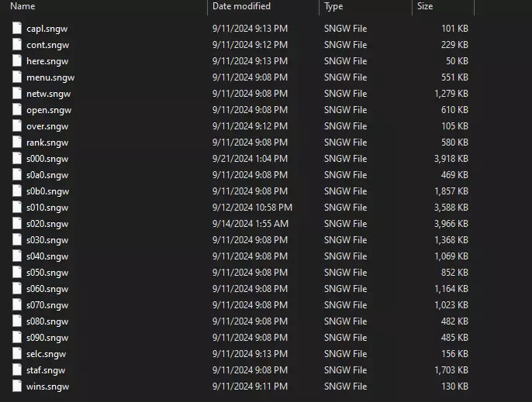The image size is (532, 402).
Task: Select the here.sngw file entry
Action: (x=47, y=61)
